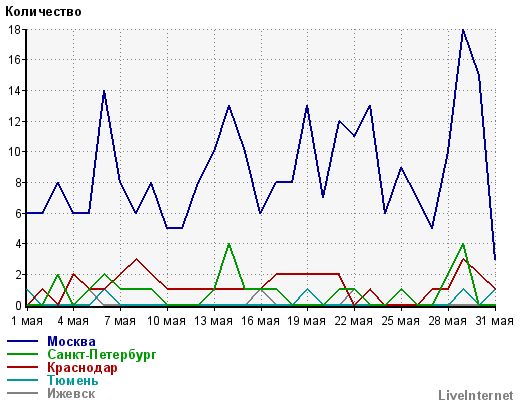The height and width of the screenshot is (405, 520).
Task: Click the 31 мая date label
Action: point(494,321)
